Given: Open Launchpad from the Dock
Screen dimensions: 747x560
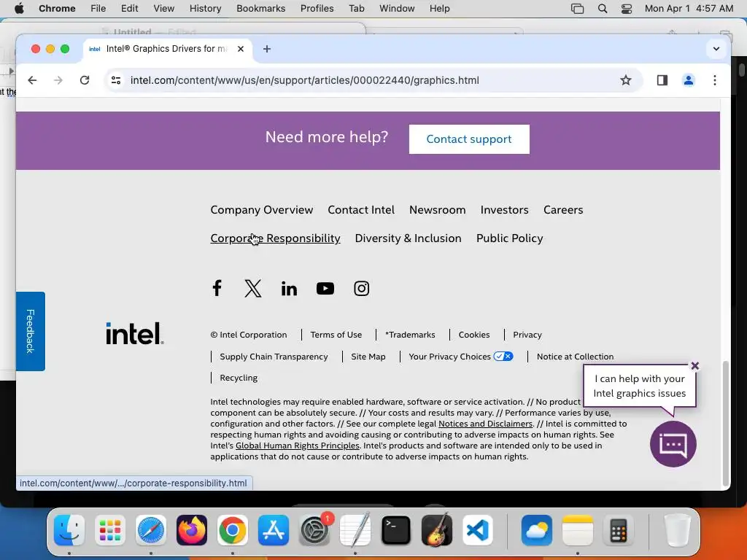Looking at the screenshot, I should tap(110, 530).
